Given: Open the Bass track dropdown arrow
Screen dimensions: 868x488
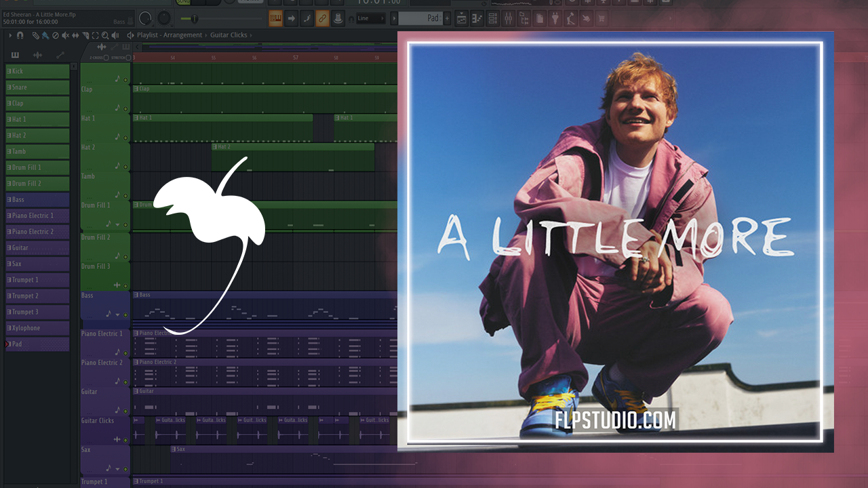Looking at the screenshot, I should (x=117, y=314).
